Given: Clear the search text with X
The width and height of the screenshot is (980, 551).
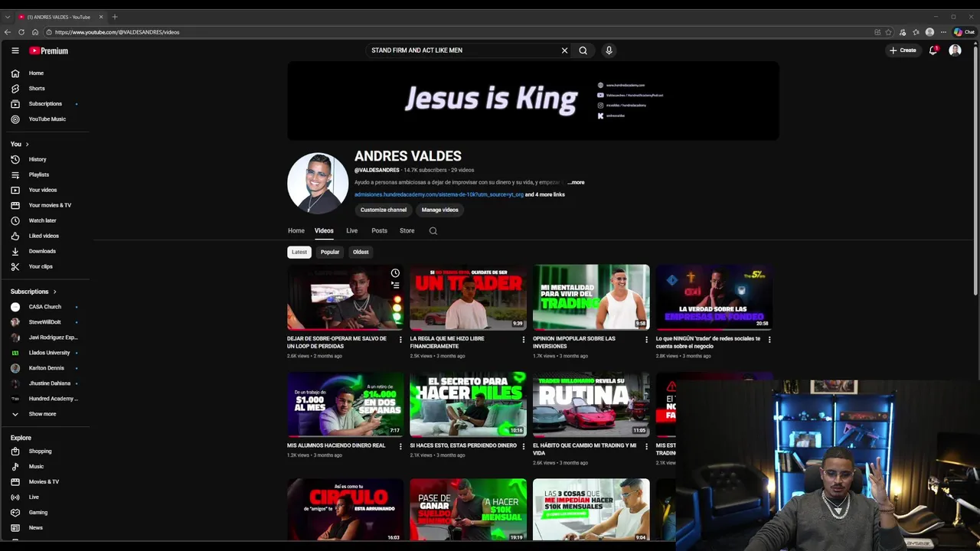Looking at the screenshot, I should 564,51.
